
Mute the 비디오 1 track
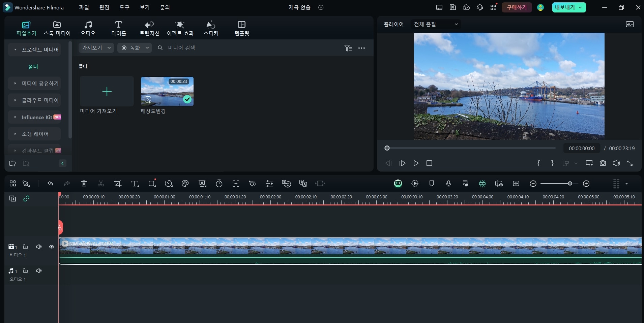pyautogui.click(x=39, y=247)
